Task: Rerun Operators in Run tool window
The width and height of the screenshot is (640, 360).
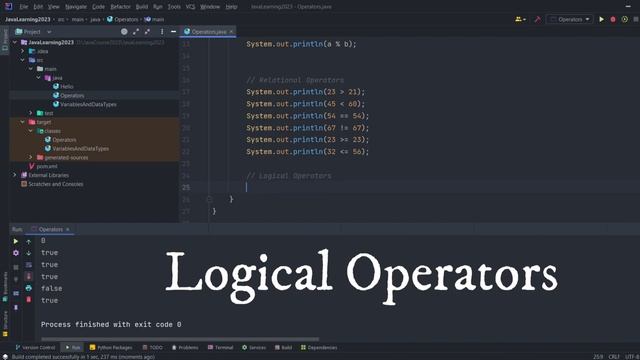Action: (16, 241)
